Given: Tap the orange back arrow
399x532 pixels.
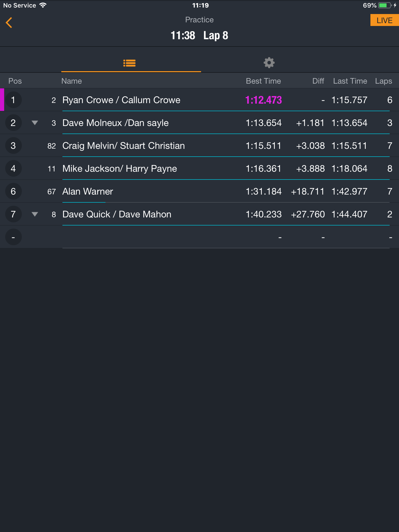Looking at the screenshot, I should point(9,23).
